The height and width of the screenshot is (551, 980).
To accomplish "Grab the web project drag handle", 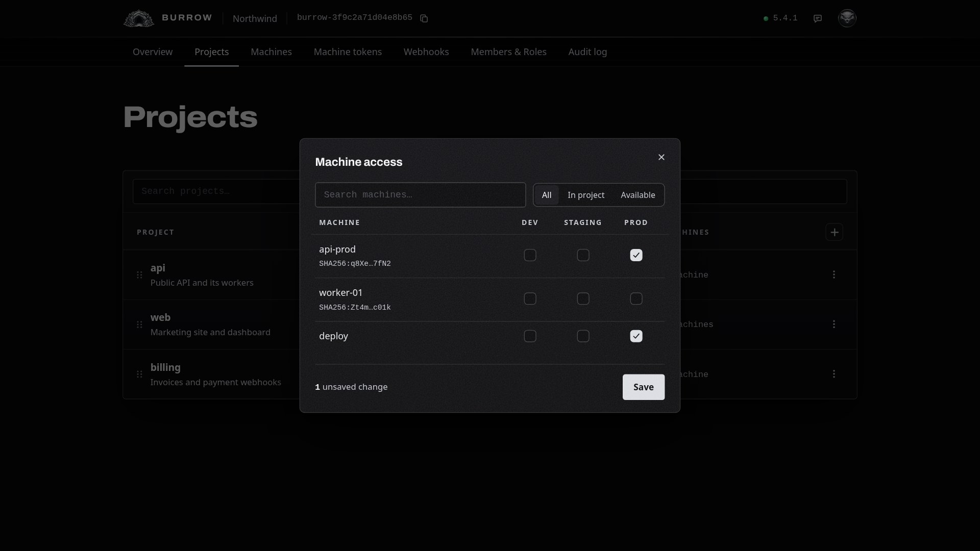I will (139, 324).
